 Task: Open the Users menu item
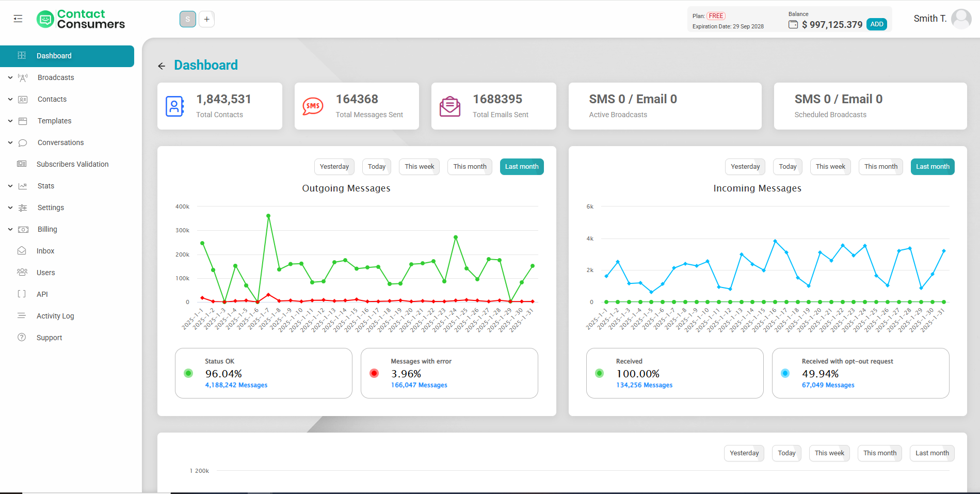45,273
